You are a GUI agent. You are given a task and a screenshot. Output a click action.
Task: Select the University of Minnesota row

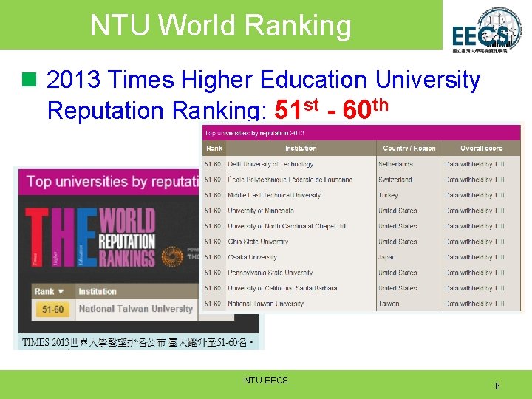pos(361,211)
